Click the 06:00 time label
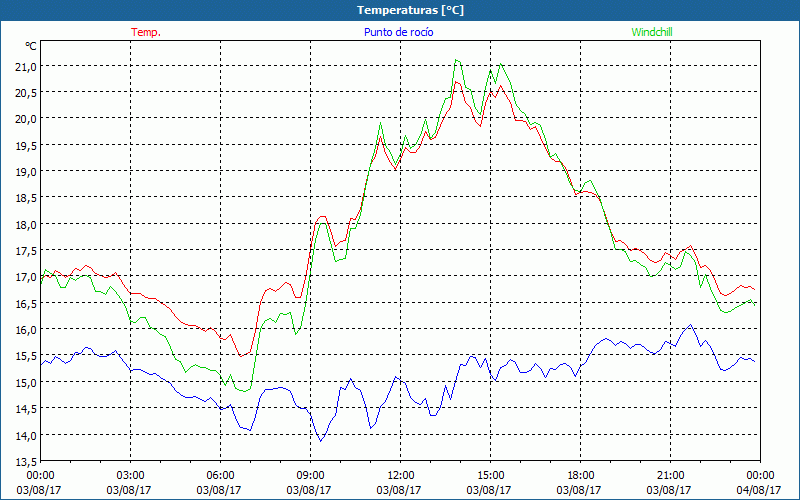Viewport: 800px width, 500px height. click(x=220, y=475)
